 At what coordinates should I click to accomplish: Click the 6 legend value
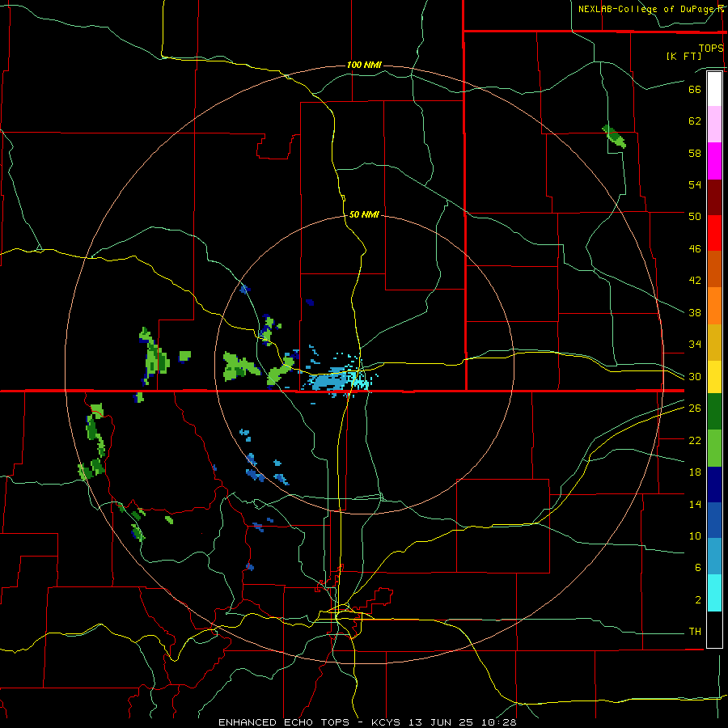[x=698, y=568]
